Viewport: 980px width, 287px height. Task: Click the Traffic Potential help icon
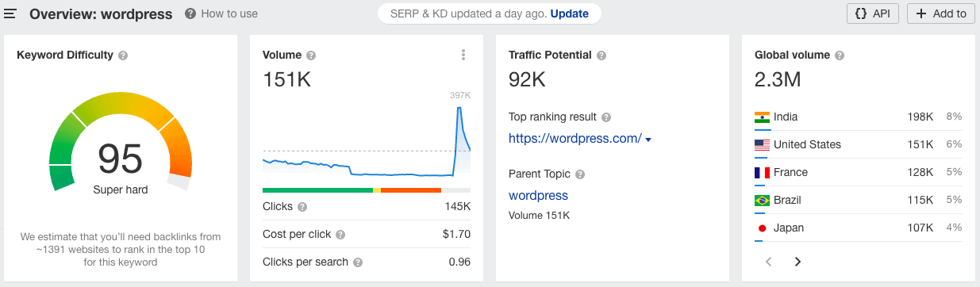pos(601,55)
